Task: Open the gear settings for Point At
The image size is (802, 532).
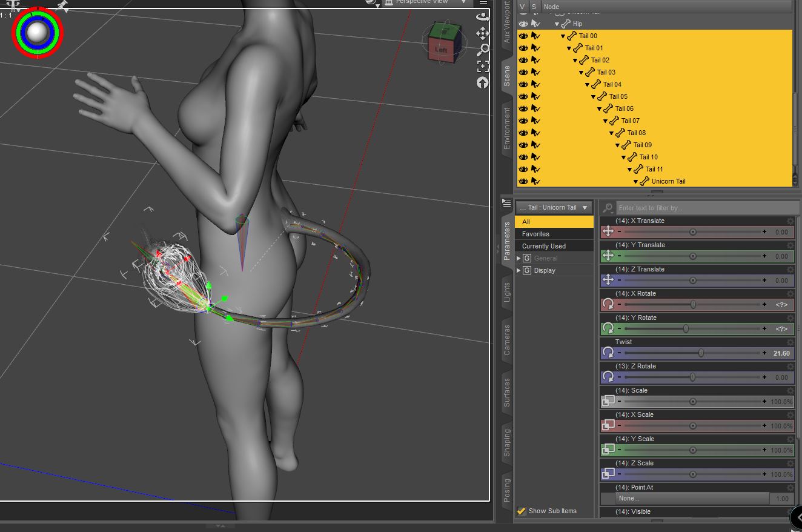Action: click(790, 488)
